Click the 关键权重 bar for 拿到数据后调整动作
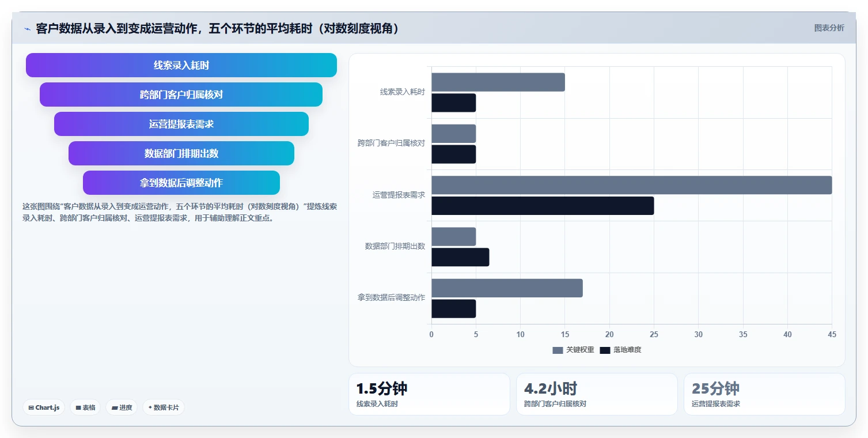The width and height of the screenshot is (868, 438). (507, 288)
